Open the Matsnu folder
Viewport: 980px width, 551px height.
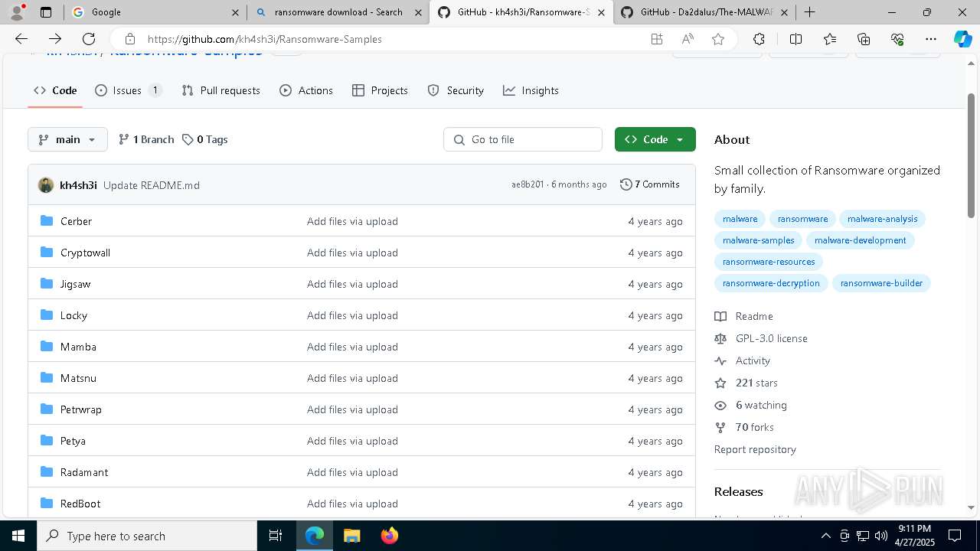78,378
